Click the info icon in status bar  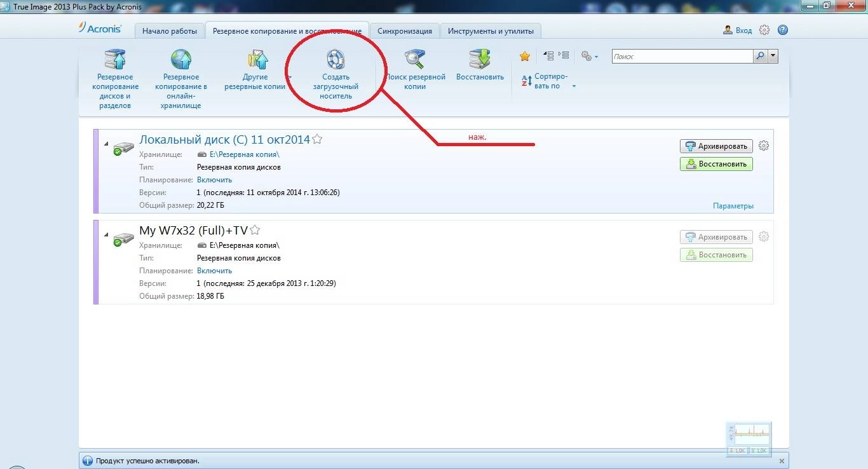click(87, 461)
